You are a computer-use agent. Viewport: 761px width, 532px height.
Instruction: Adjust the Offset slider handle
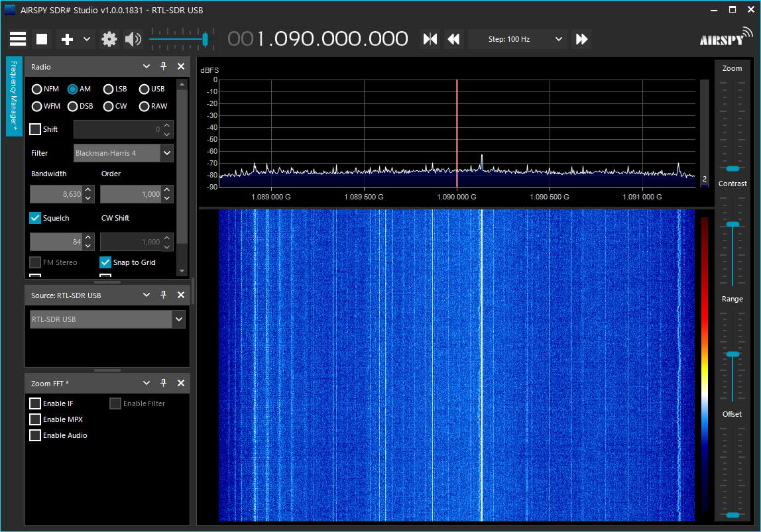pyautogui.click(x=732, y=515)
